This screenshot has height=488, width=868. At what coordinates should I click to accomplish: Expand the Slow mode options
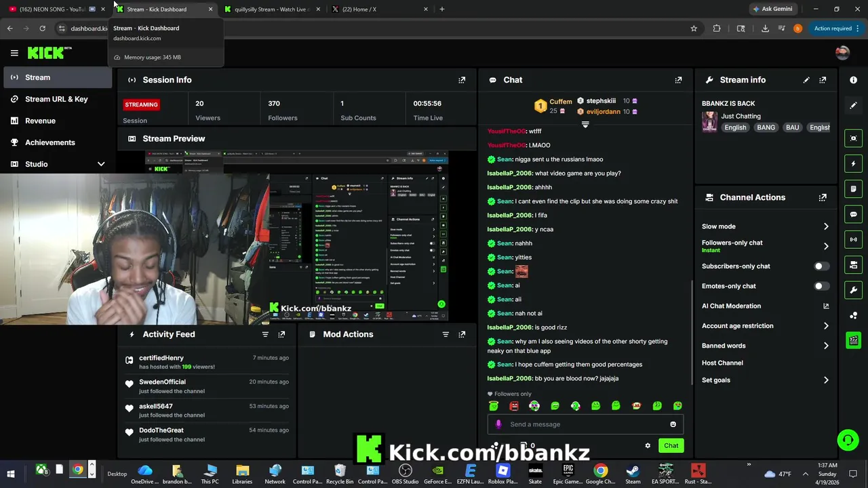826,226
